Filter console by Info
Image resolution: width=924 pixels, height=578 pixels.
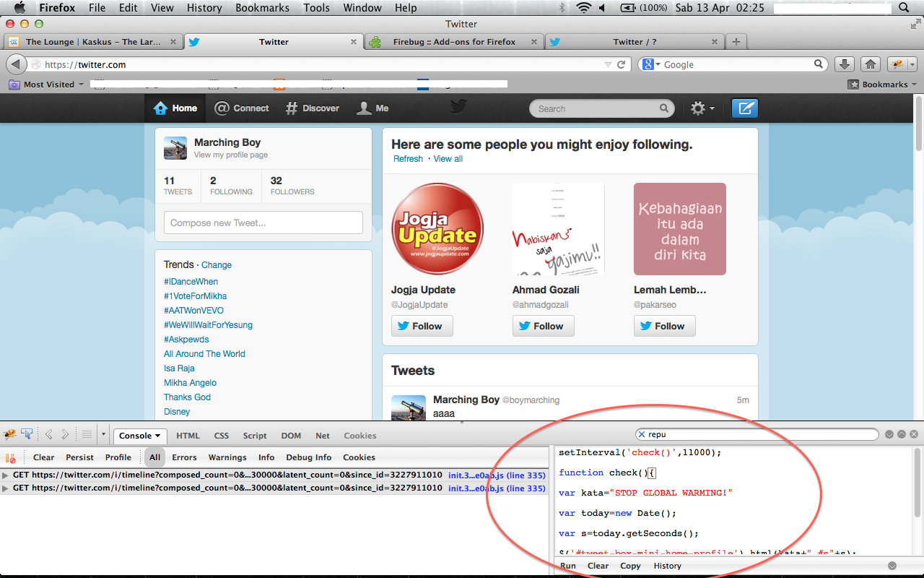tap(266, 457)
